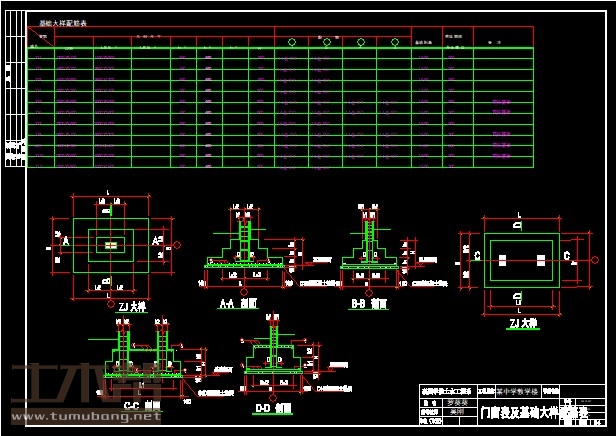Select the last circle symbol in table header
Image resolution: width=616 pixels, height=436 pixels.
point(394,42)
